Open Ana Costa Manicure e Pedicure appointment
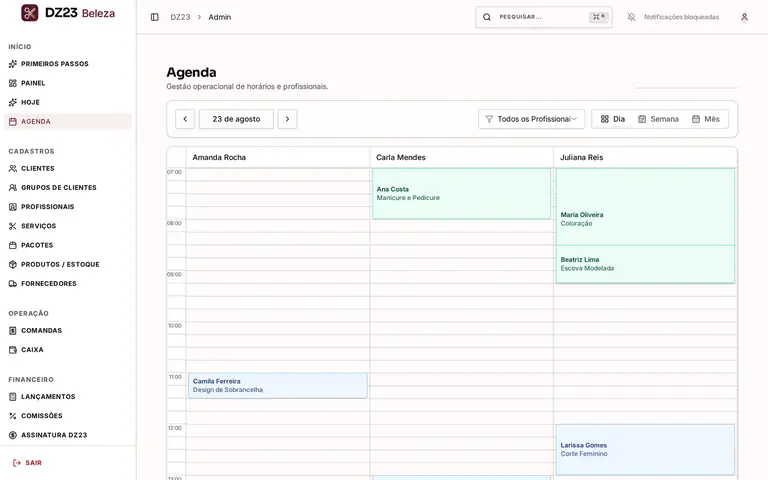The image size is (768, 480). 461,193
